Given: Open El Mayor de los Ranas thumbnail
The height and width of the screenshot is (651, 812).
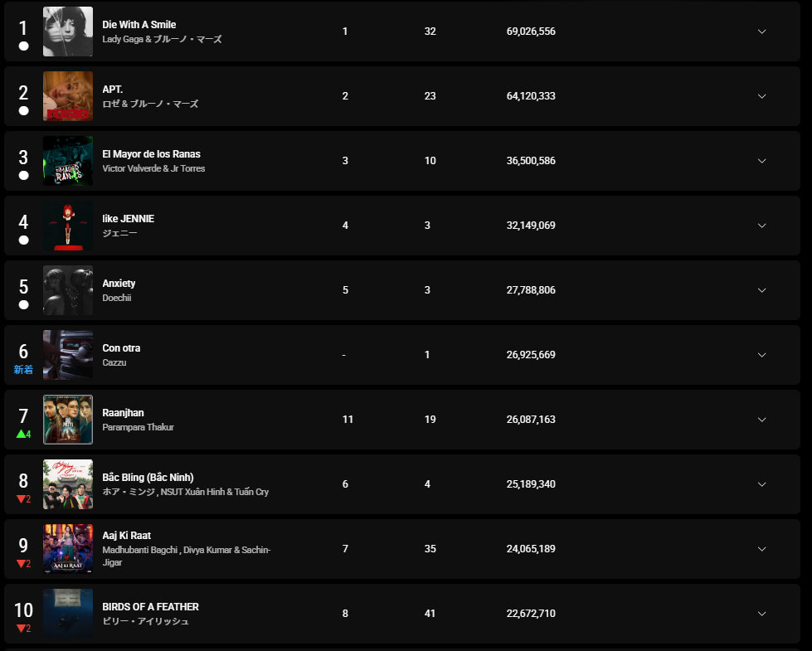Looking at the screenshot, I should [x=68, y=161].
